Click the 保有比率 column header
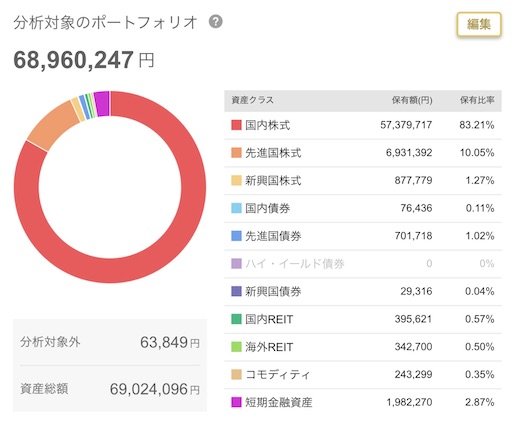The width and height of the screenshot is (512, 423). pyautogui.click(x=477, y=100)
